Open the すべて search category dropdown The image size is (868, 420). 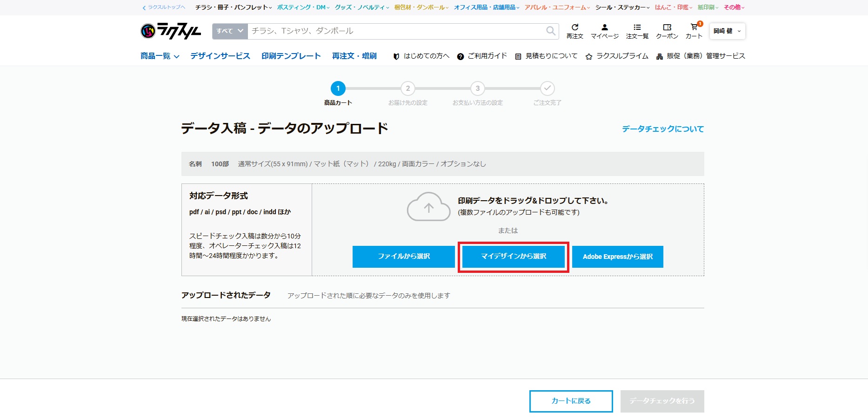[230, 31]
